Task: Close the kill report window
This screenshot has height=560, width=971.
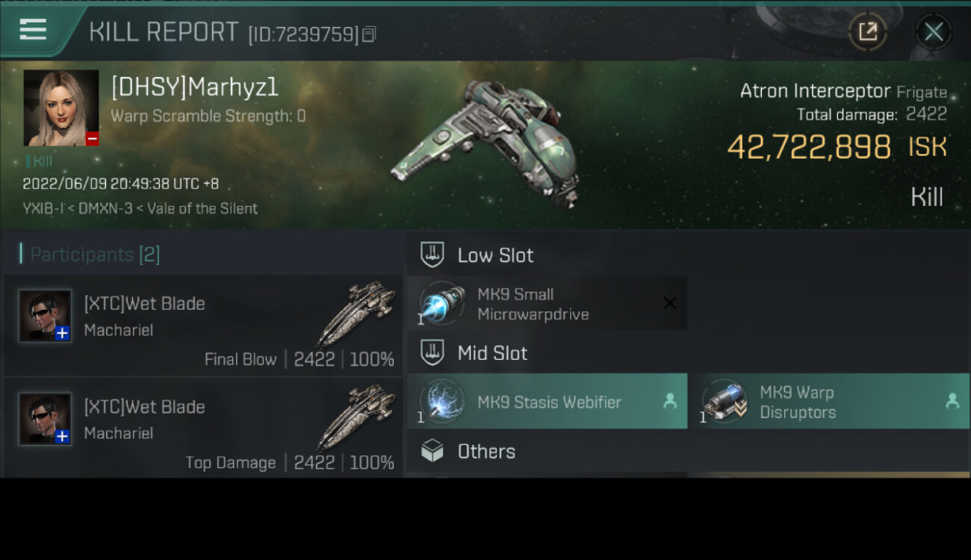Action: pyautogui.click(x=934, y=32)
